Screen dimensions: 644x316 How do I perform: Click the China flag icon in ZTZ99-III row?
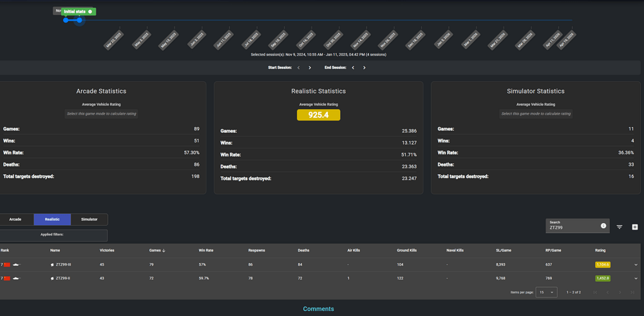(x=7, y=264)
